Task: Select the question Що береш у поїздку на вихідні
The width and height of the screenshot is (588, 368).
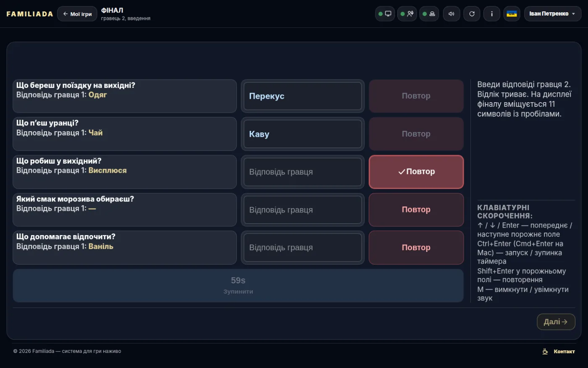Action: point(76,85)
